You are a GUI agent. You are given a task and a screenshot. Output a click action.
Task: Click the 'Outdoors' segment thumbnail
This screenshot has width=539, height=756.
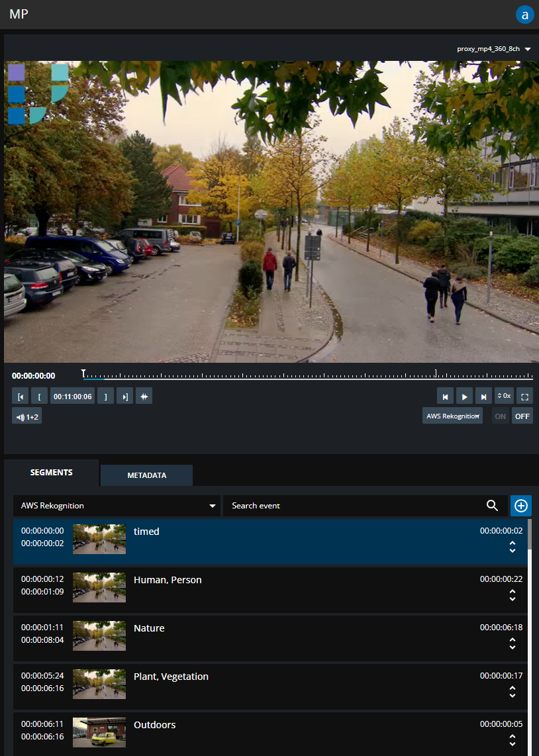pyautogui.click(x=99, y=732)
